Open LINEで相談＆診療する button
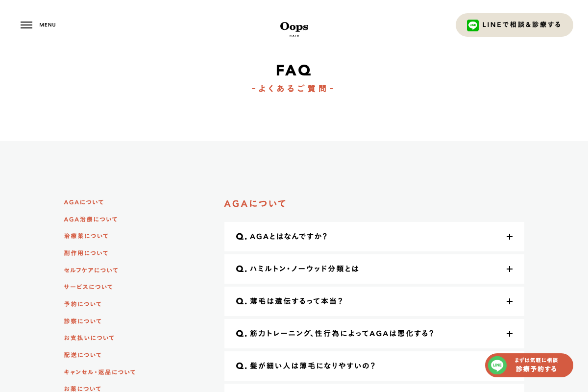Screen dimensions: 588x392 coord(514,25)
